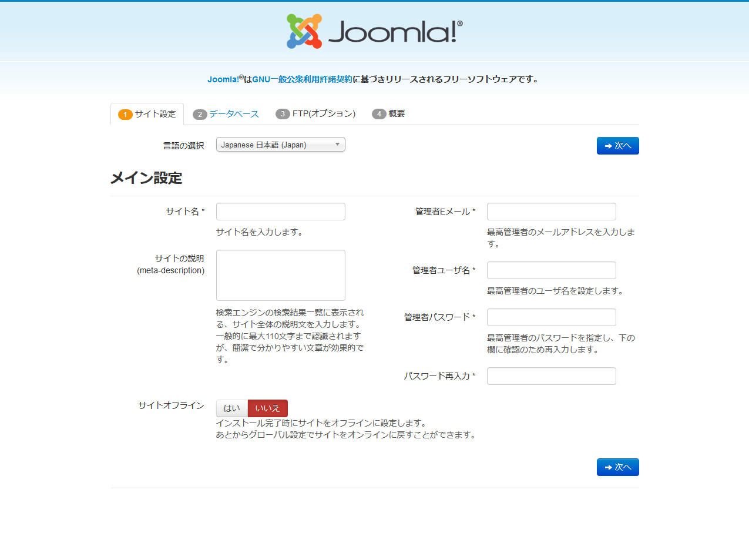Click the サイト名を入力します。 help text

point(260,232)
